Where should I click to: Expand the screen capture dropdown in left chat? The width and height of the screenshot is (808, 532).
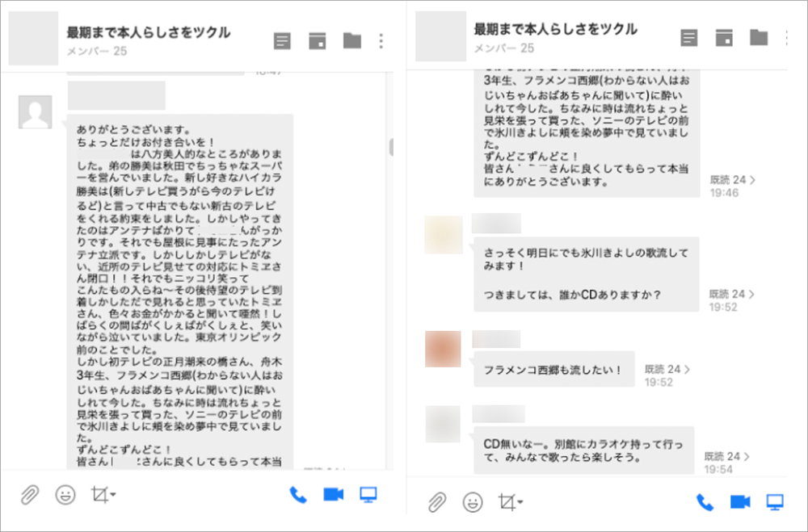103,495
